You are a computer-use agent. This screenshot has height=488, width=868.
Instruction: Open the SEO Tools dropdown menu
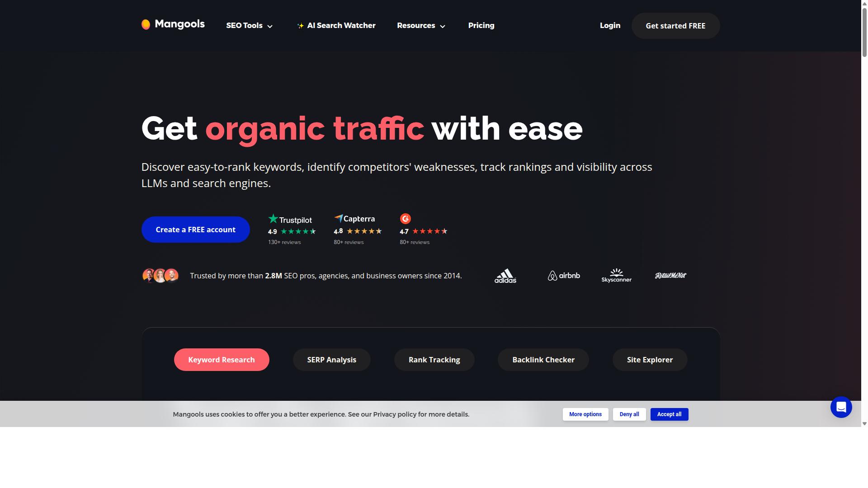pyautogui.click(x=250, y=26)
